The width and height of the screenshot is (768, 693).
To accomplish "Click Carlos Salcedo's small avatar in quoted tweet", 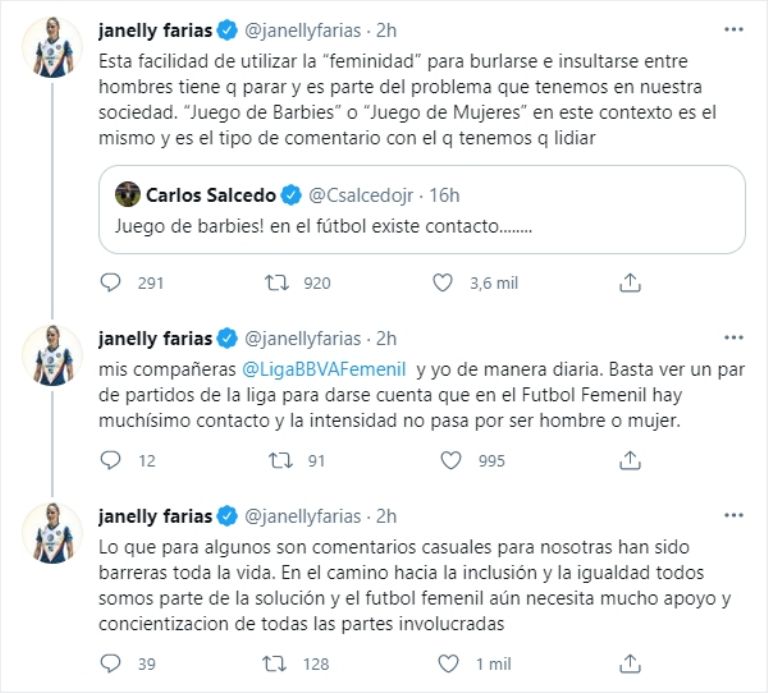I will [x=127, y=192].
